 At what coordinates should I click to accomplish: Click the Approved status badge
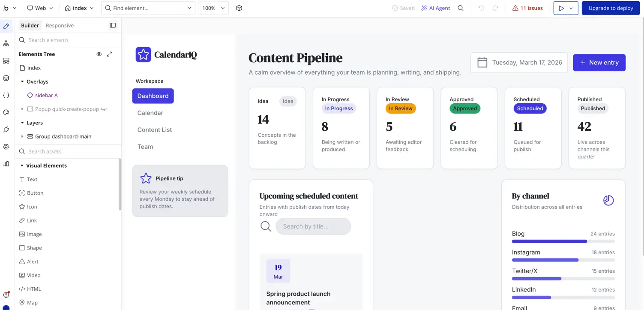click(x=465, y=108)
